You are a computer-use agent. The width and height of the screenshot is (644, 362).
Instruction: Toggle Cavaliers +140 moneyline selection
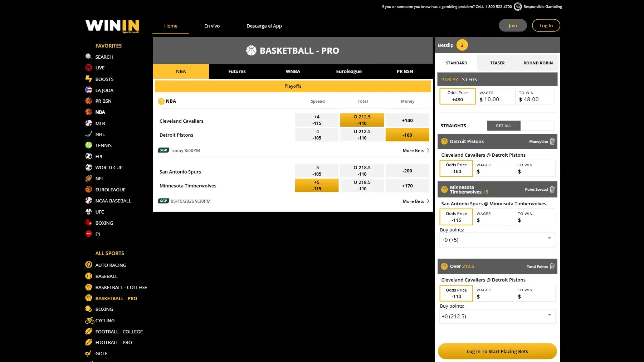407,120
